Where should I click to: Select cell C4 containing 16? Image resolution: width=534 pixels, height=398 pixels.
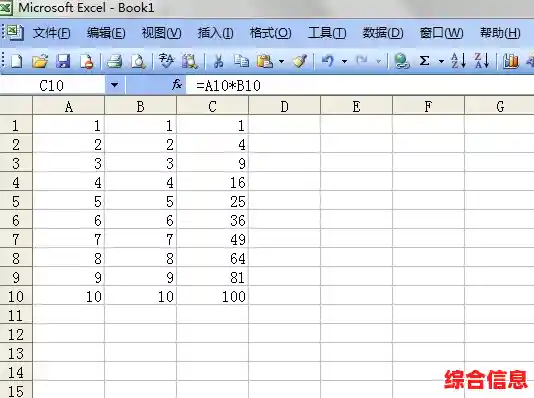(213, 182)
